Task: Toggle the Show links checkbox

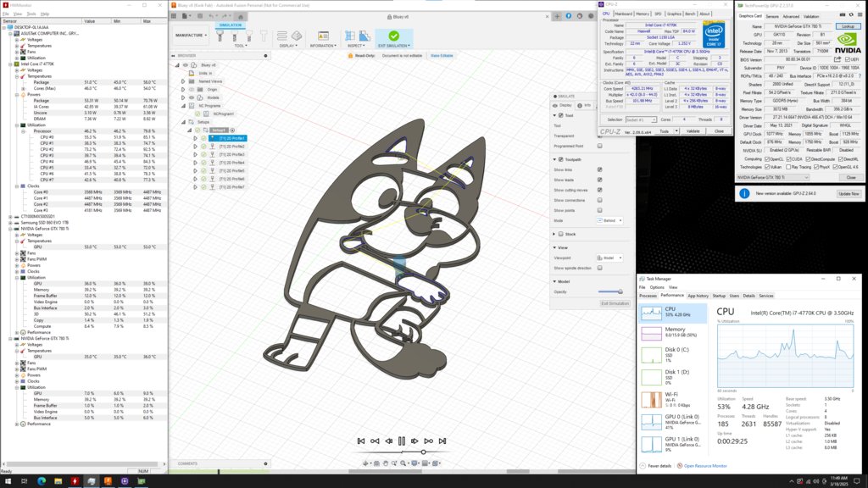Action: [599, 169]
